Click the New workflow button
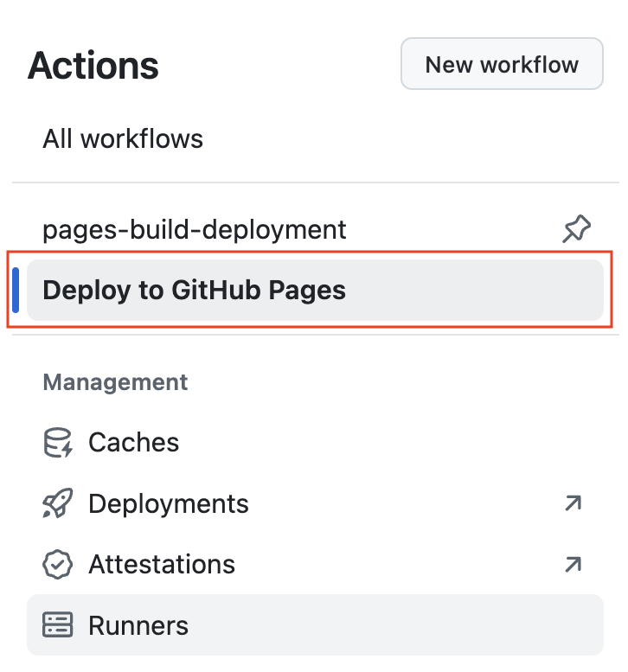Screen dimensions: 628x672 tap(502, 64)
